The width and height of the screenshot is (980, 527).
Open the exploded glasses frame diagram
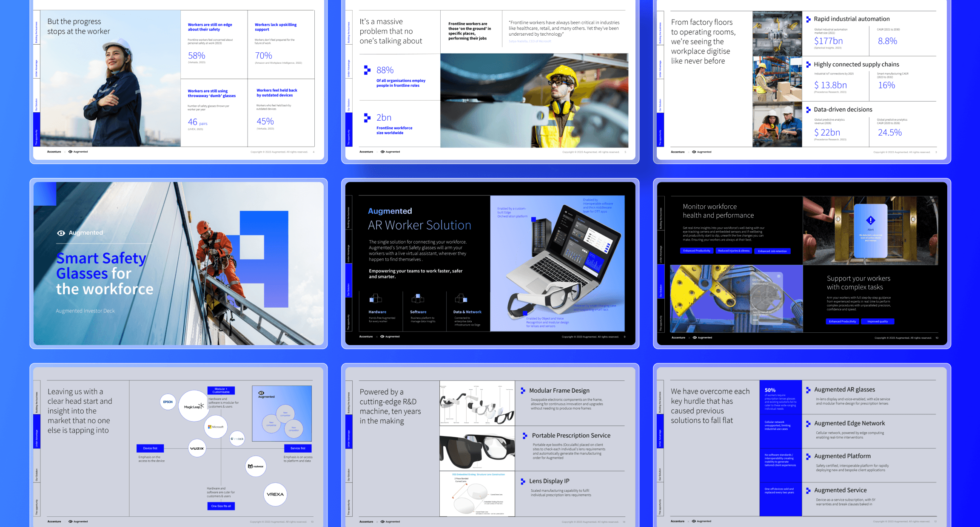(477, 403)
